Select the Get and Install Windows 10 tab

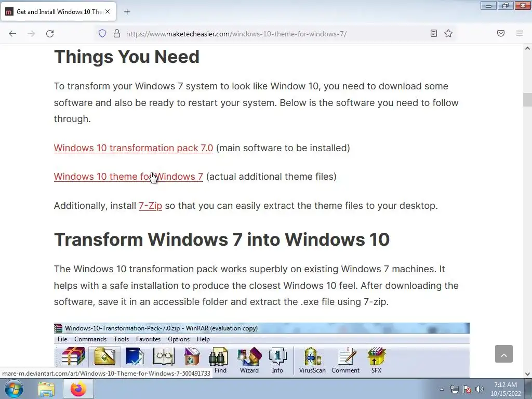click(58, 12)
